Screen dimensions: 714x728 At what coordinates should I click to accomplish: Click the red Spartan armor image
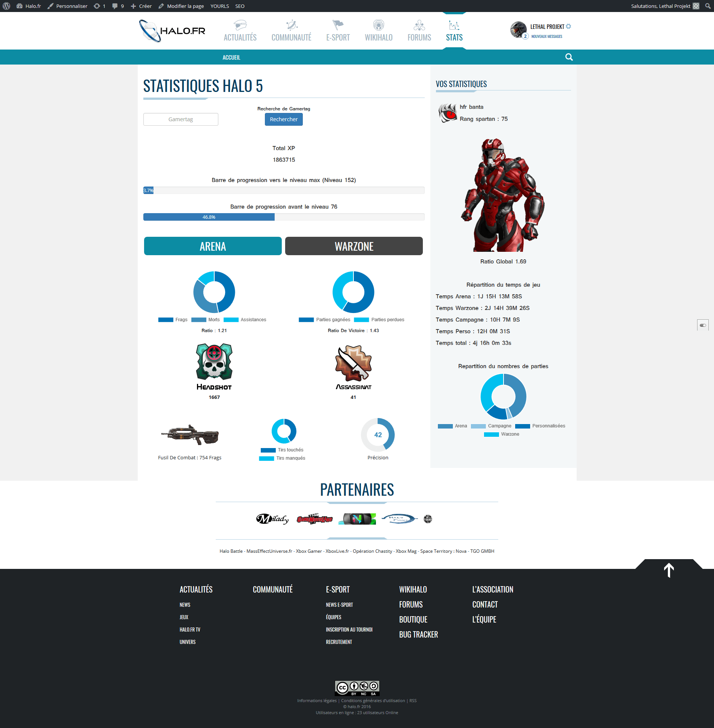pos(503,195)
